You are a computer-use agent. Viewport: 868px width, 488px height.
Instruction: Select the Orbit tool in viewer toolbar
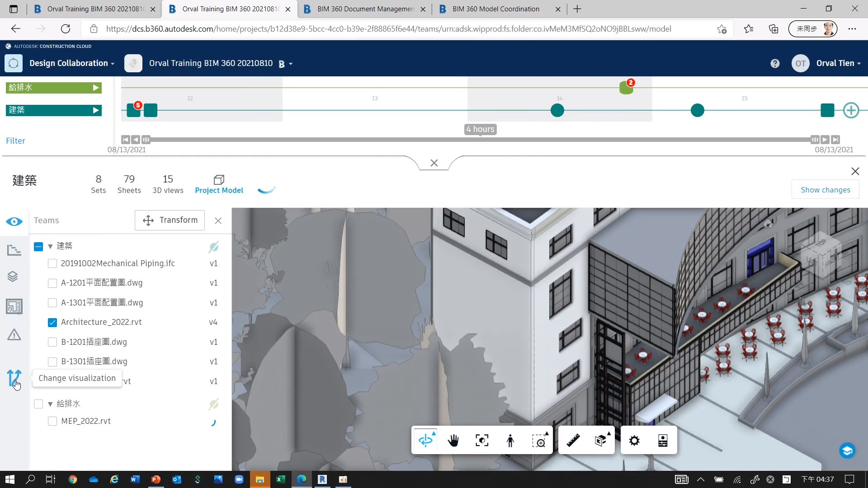pyautogui.click(x=425, y=440)
